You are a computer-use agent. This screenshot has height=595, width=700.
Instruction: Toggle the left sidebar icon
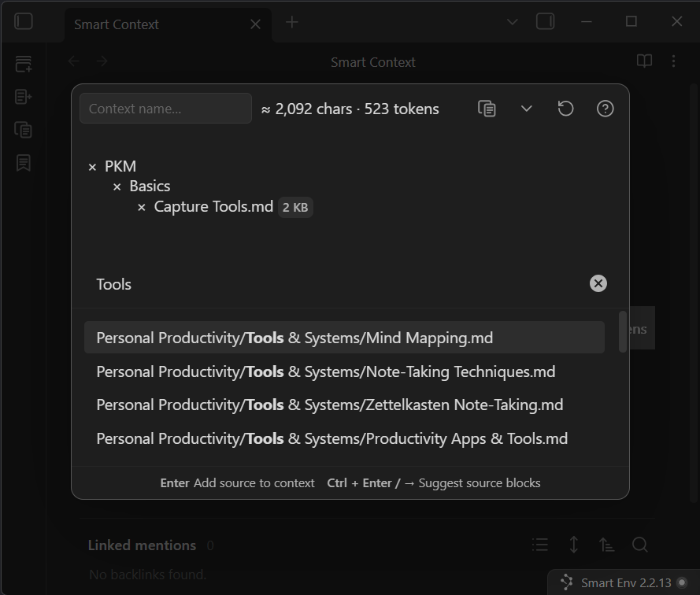click(24, 22)
